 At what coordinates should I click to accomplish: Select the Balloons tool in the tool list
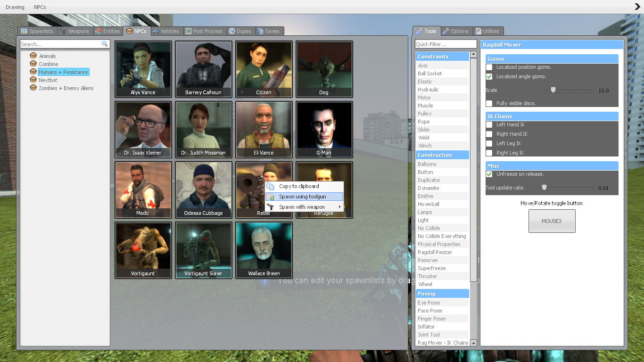click(x=442, y=164)
